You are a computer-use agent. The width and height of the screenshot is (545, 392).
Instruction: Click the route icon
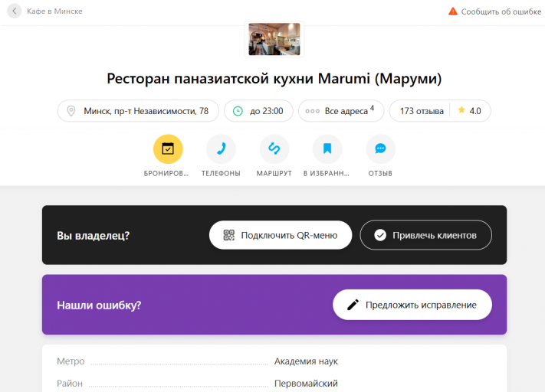pyautogui.click(x=274, y=149)
